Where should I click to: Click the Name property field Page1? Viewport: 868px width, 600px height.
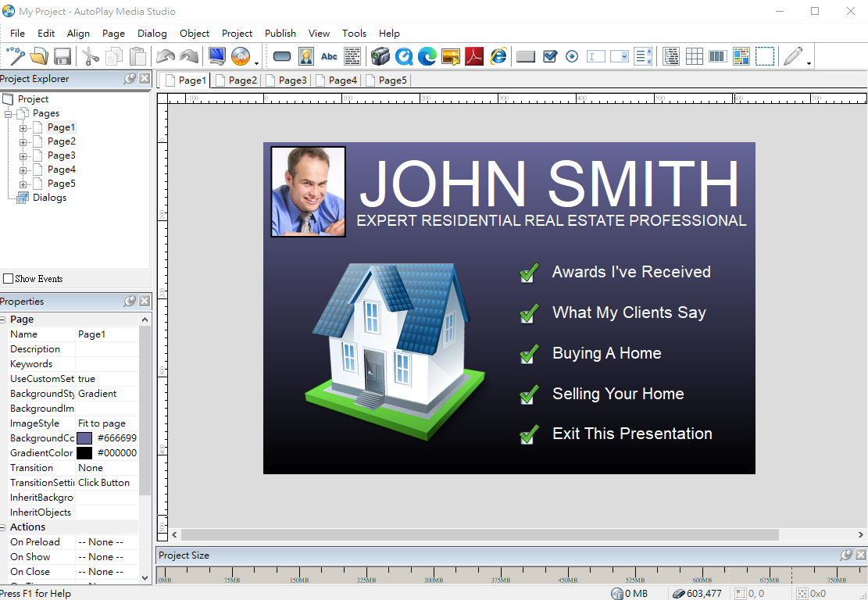pyautogui.click(x=106, y=334)
